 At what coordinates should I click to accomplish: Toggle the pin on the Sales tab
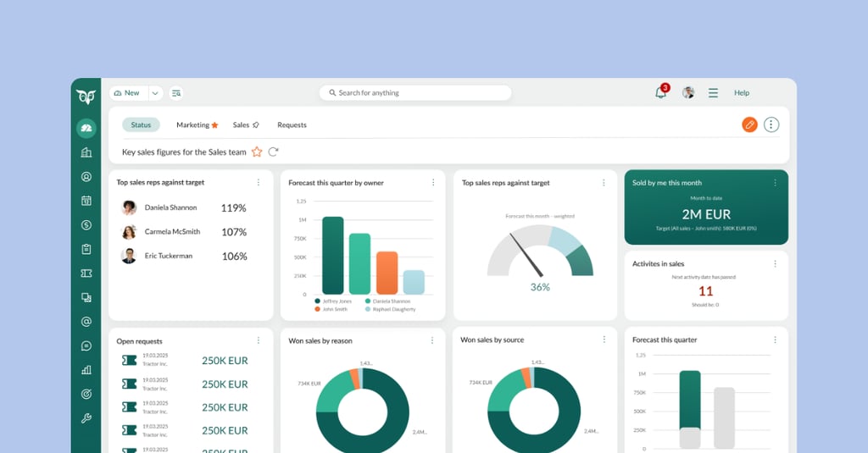[256, 125]
